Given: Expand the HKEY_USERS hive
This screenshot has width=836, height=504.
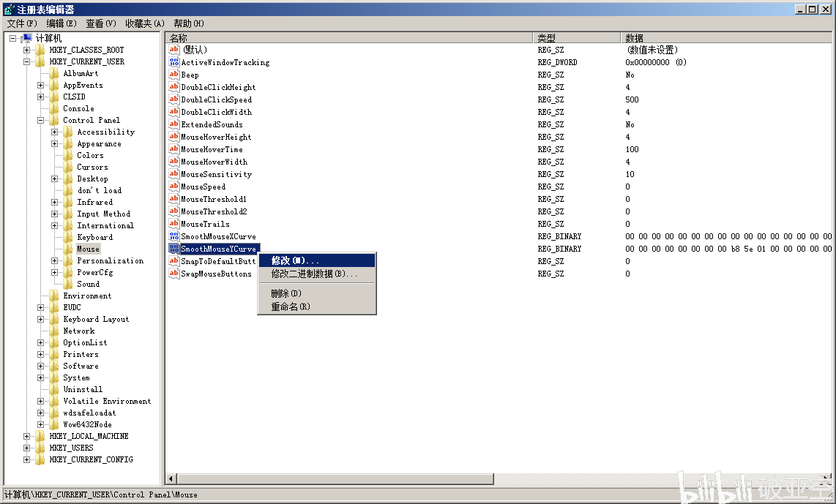Looking at the screenshot, I should [26, 448].
